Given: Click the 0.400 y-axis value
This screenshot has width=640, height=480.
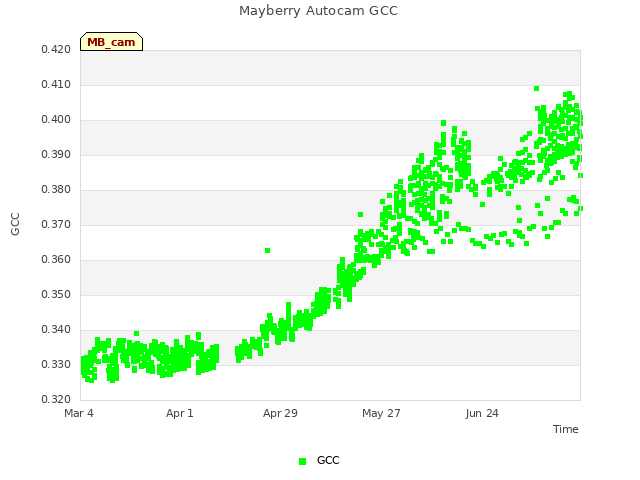Looking at the screenshot, I should 56,120.
